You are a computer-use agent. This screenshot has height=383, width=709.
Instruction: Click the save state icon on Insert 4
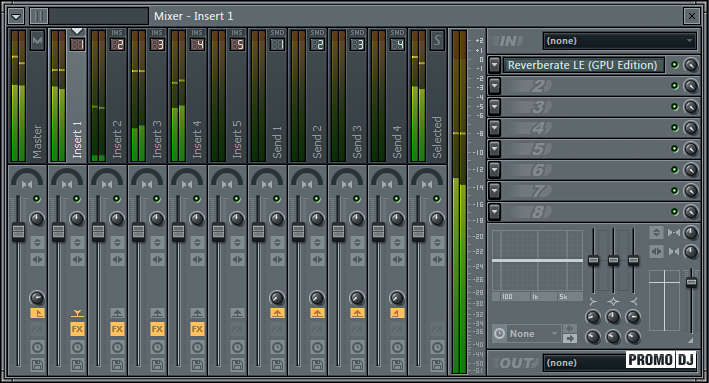click(197, 364)
